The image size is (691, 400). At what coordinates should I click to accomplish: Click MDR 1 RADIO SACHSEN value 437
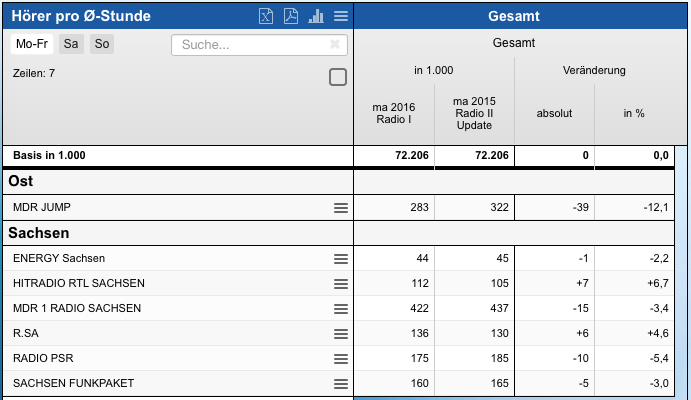499,308
